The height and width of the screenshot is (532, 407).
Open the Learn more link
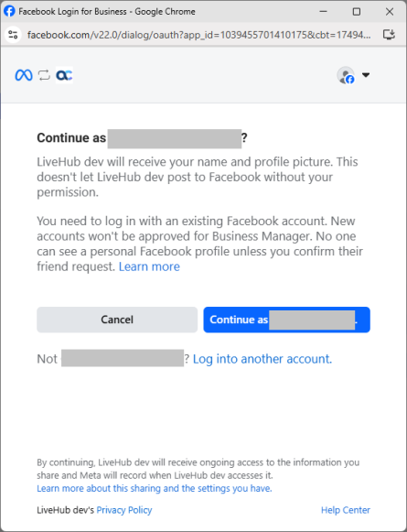(149, 266)
